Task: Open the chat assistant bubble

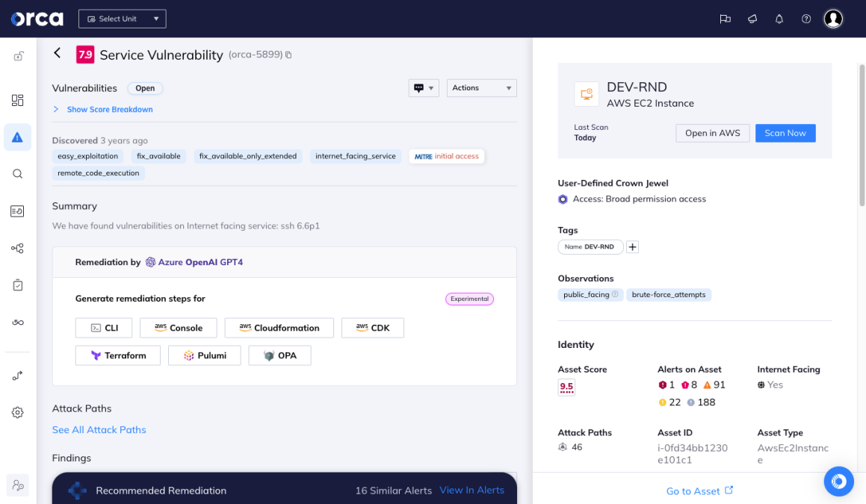Action: pyautogui.click(x=839, y=482)
